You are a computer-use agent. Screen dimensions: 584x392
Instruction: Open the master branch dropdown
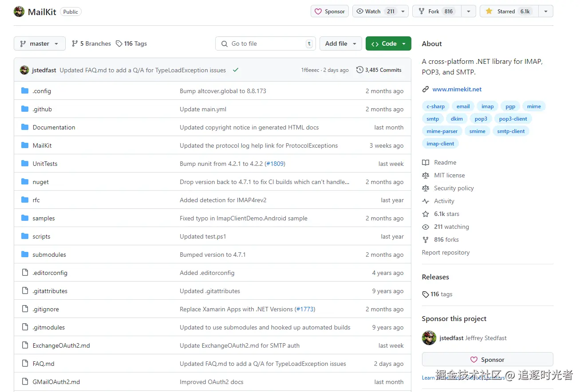(39, 43)
